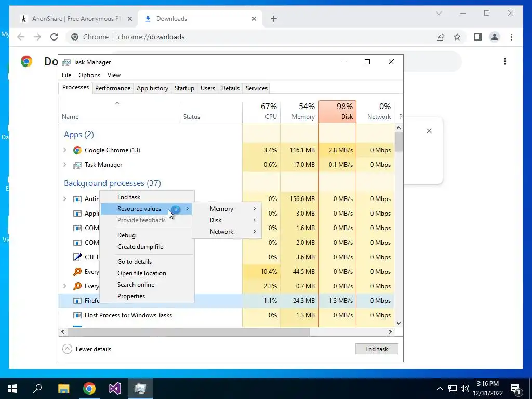The image size is (532, 399).
Task: Click the network icon in system tray
Action: click(453, 389)
